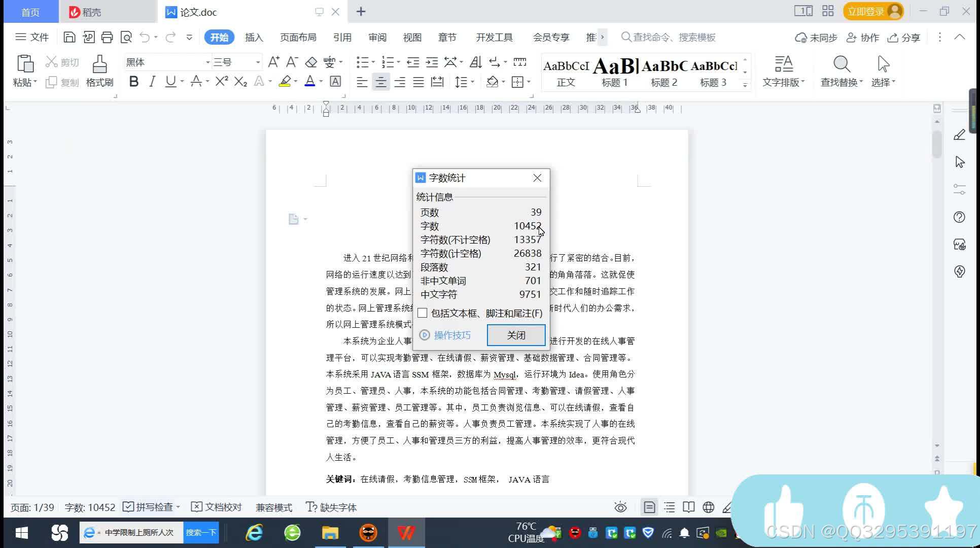Click the Paste clipboard icon

coord(25,64)
